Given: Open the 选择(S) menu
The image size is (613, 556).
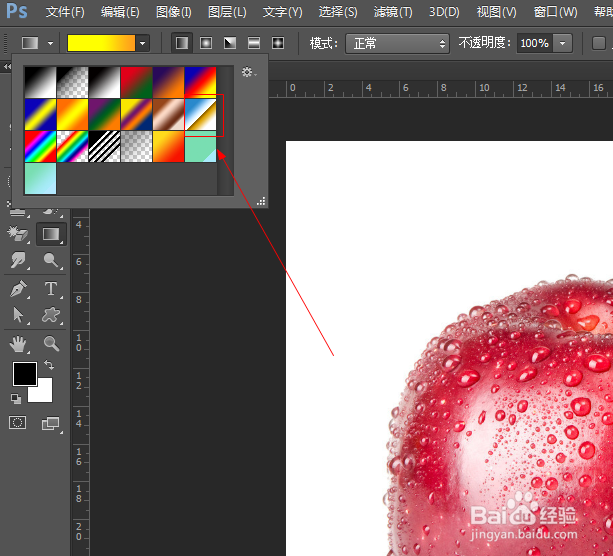Looking at the screenshot, I should coord(338,12).
